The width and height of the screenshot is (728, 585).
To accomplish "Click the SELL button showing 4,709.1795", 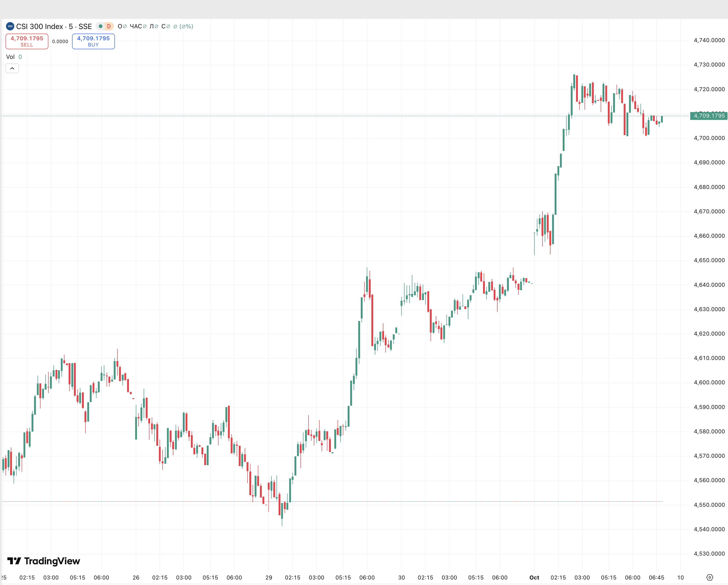I will [27, 41].
